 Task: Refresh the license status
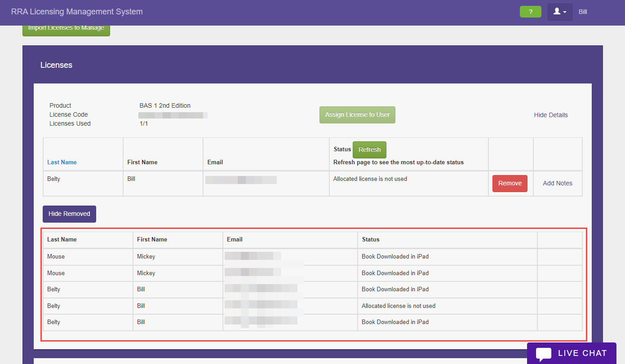369,149
